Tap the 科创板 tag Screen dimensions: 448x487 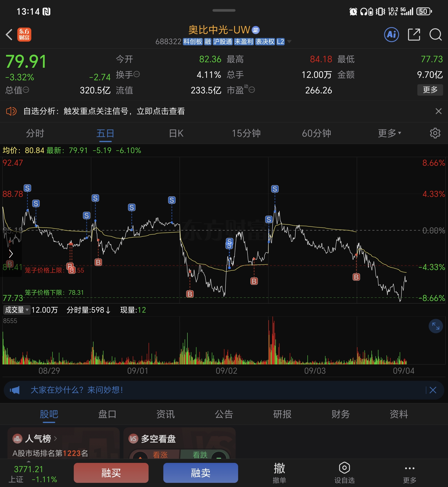192,42
